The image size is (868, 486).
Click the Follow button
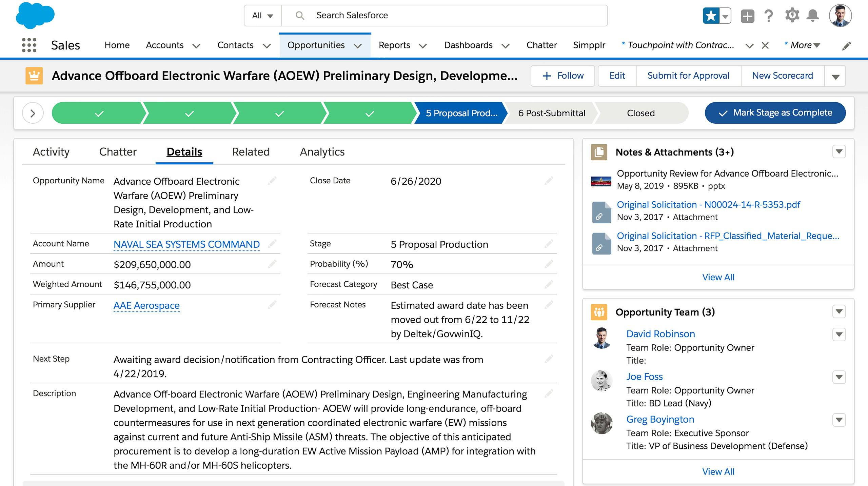[x=563, y=76]
